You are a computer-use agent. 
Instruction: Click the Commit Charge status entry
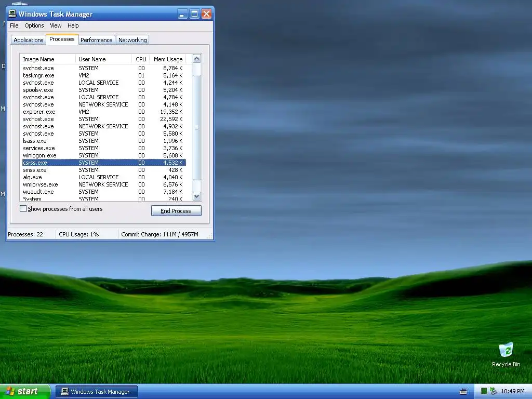[159, 234]
